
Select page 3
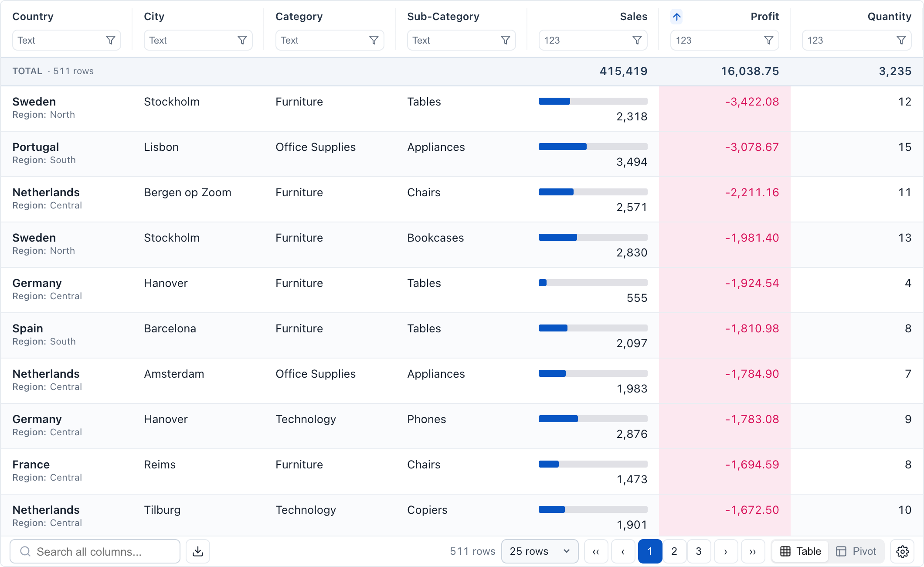pyautogui.click(x=699, y=551)
